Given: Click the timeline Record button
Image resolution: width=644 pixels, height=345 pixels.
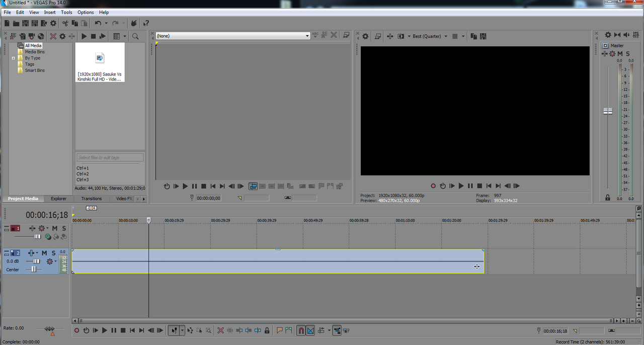Looking at the screenshot, I should coord(77,330).
